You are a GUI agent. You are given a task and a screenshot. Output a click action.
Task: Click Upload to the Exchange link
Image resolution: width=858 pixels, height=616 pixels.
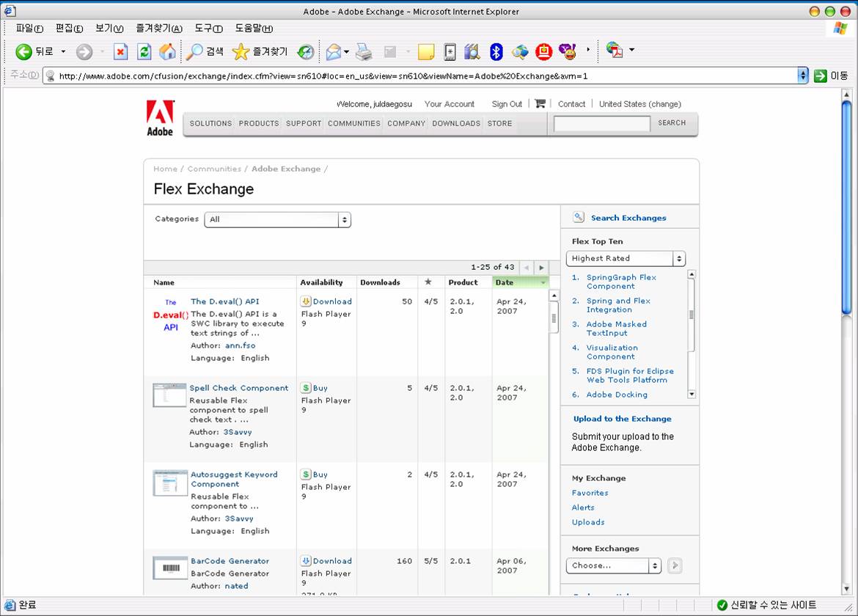coord(622,419)
